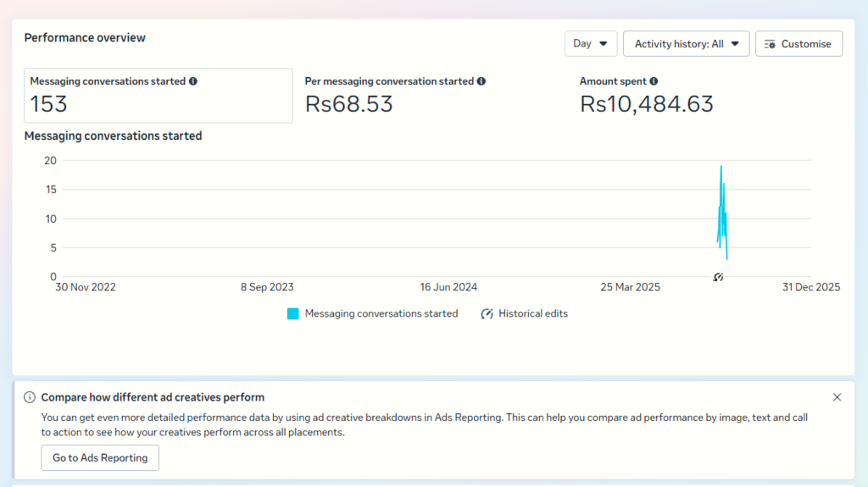Go to Ads Reporting
Screen dimensions: 868x487
point(100,457)
